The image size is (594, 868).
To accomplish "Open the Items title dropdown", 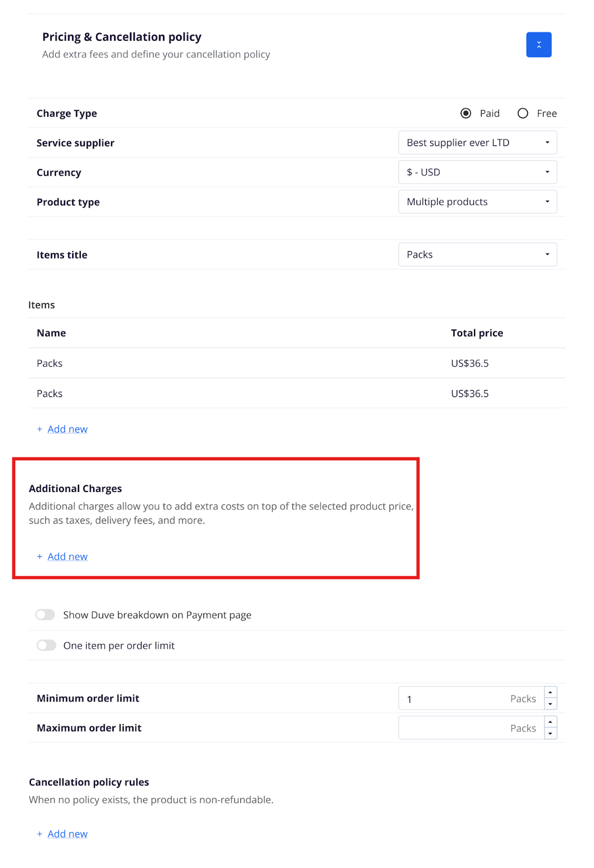I will click(477, 254).
